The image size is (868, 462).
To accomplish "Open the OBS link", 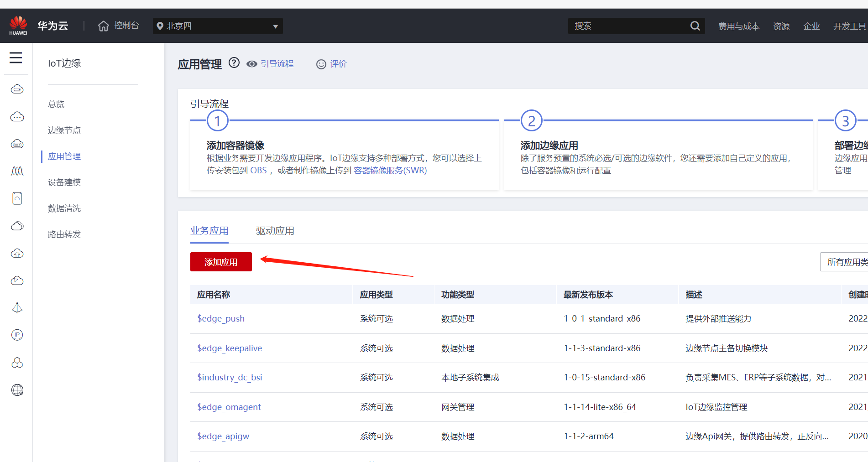I will 258,170.
